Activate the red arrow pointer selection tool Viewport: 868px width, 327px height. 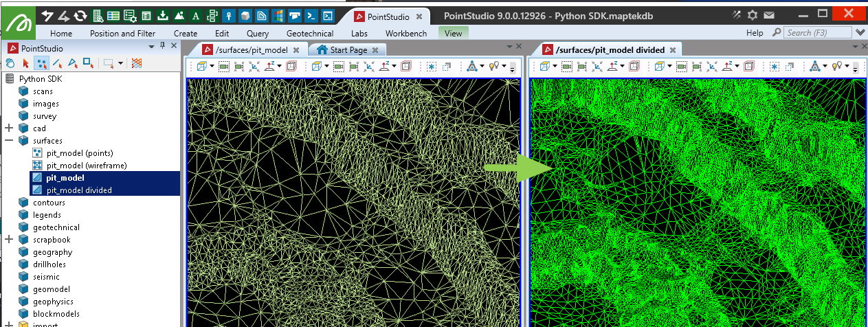coord(26,63)
